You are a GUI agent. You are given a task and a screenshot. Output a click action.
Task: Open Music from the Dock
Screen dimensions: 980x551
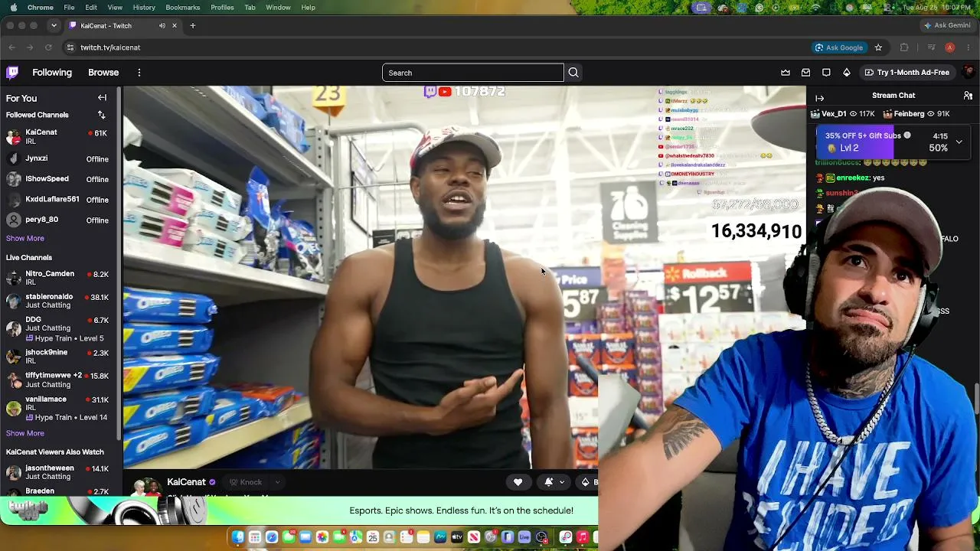(583, 537)
